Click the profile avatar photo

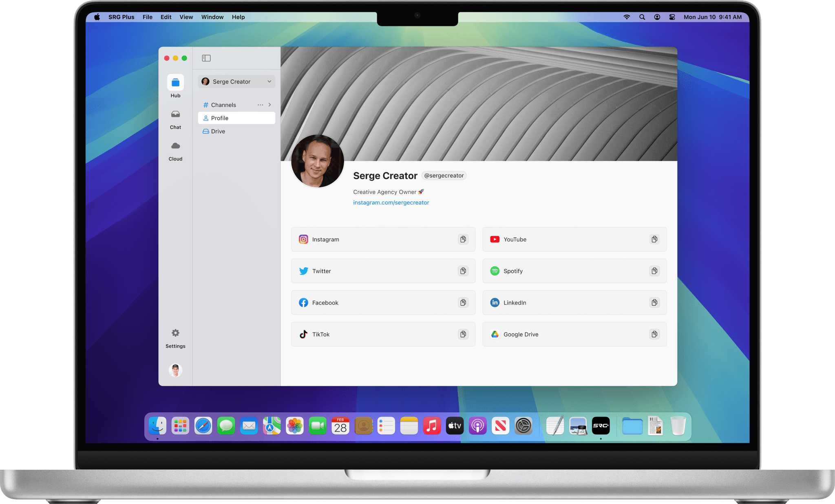click(317, 161)
